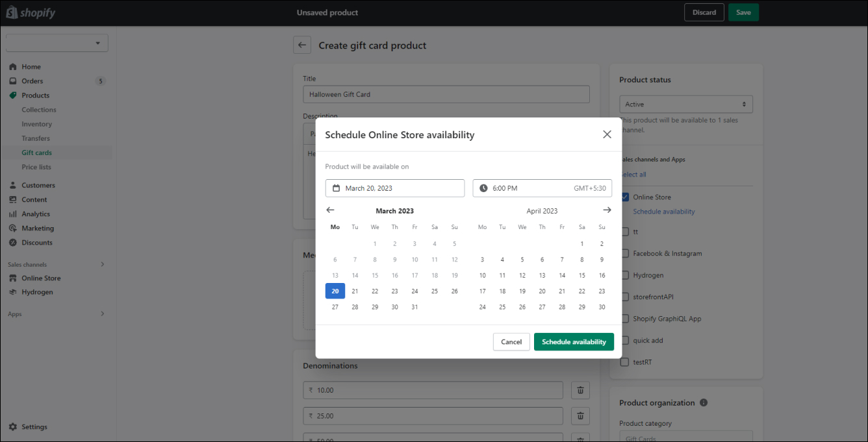Click the March 20, 2023 date field
The image size is (868, 442).
point(395,188)
